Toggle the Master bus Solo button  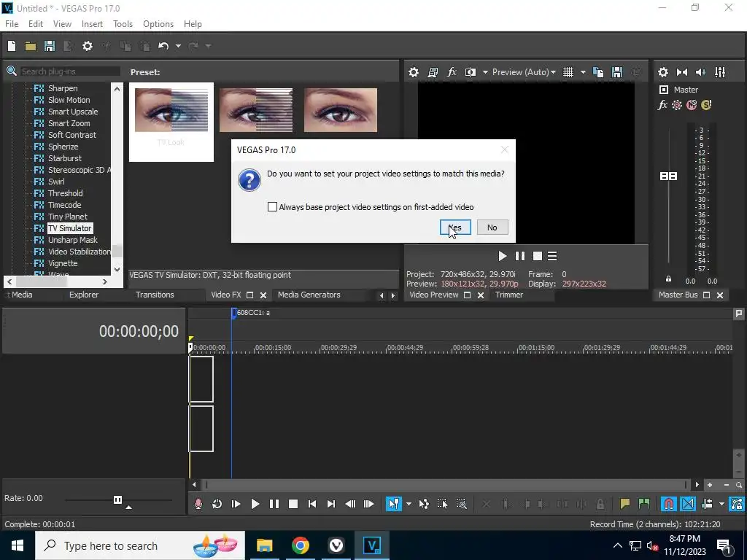click(x=706, y=105)
